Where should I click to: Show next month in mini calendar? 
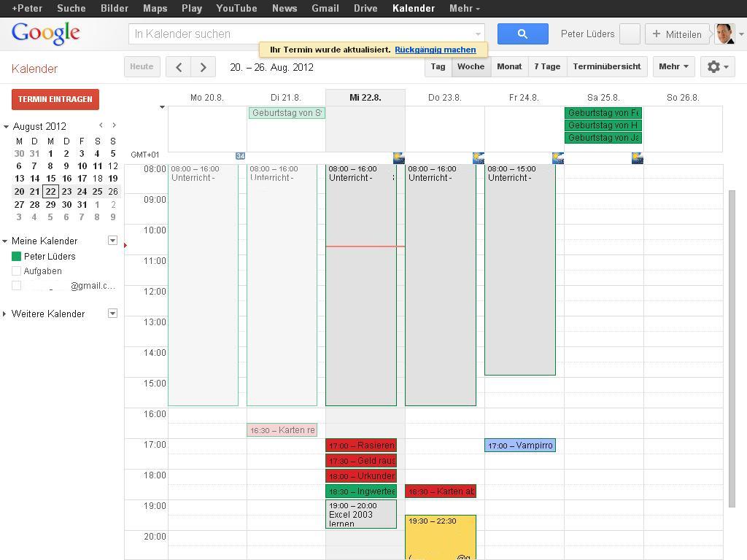pos(114,125)
